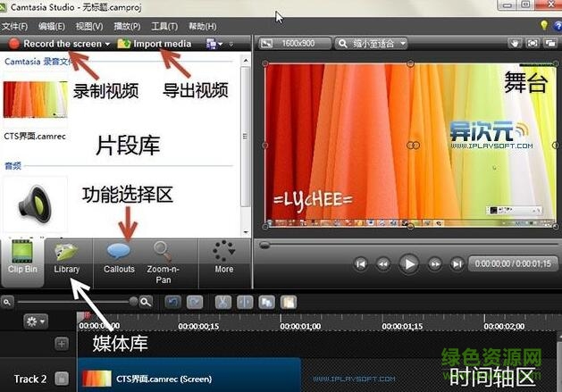Click the step backward rewind button
Viewport: 562px width, 392px height.
tap(383, 264)
